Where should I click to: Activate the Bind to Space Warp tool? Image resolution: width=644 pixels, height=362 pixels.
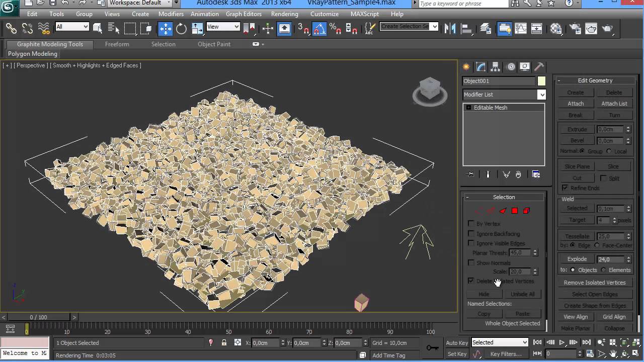[44, 28]
